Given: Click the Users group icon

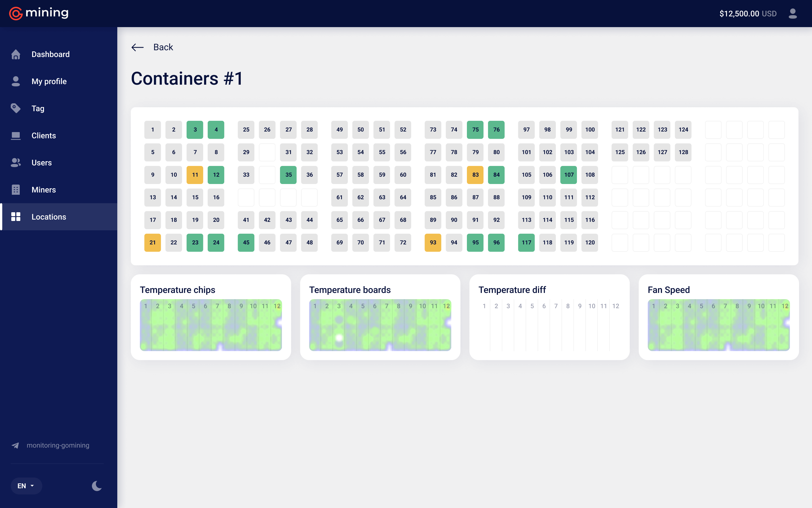Looking at the screenshot, I should coord(16,163).
